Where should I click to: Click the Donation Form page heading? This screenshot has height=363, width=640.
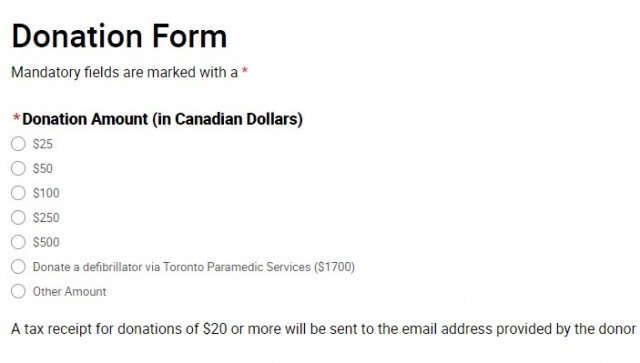click(119, 36)
